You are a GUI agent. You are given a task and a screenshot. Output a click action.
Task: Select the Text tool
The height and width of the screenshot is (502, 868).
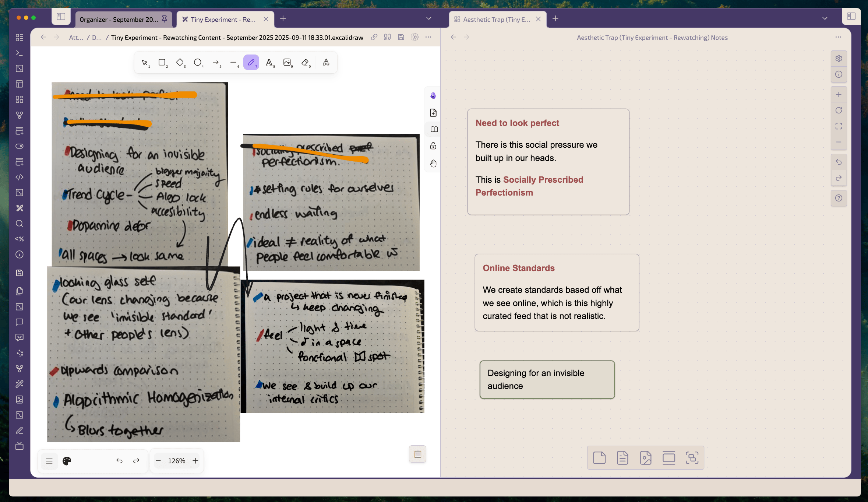269,63
